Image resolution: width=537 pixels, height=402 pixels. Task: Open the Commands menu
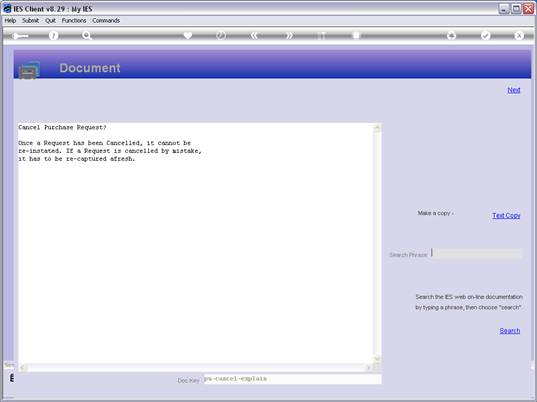click(x=106, y=21)
